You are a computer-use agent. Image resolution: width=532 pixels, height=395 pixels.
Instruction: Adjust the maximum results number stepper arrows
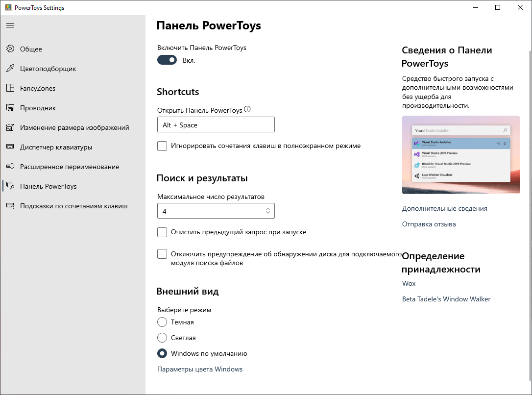click(268, 211)
